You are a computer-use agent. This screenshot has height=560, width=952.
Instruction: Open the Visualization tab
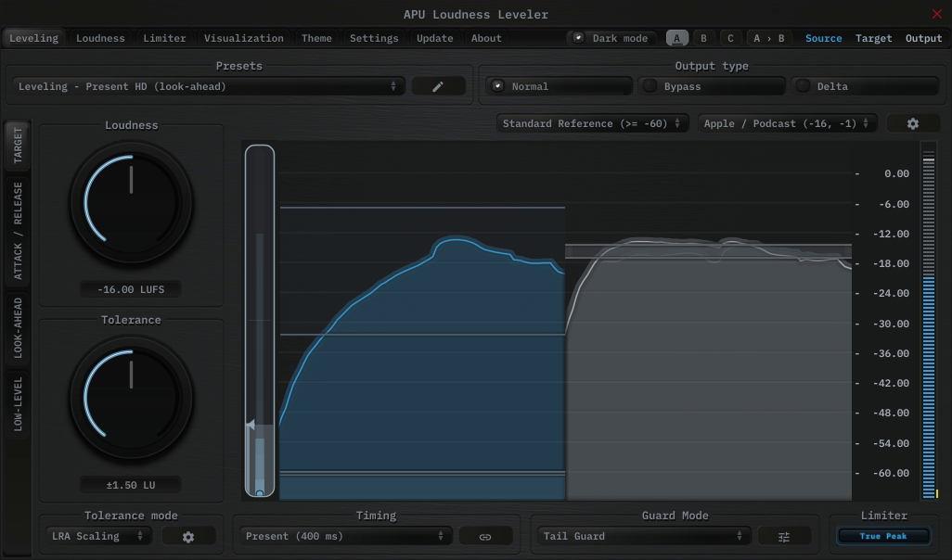[243, 38]
